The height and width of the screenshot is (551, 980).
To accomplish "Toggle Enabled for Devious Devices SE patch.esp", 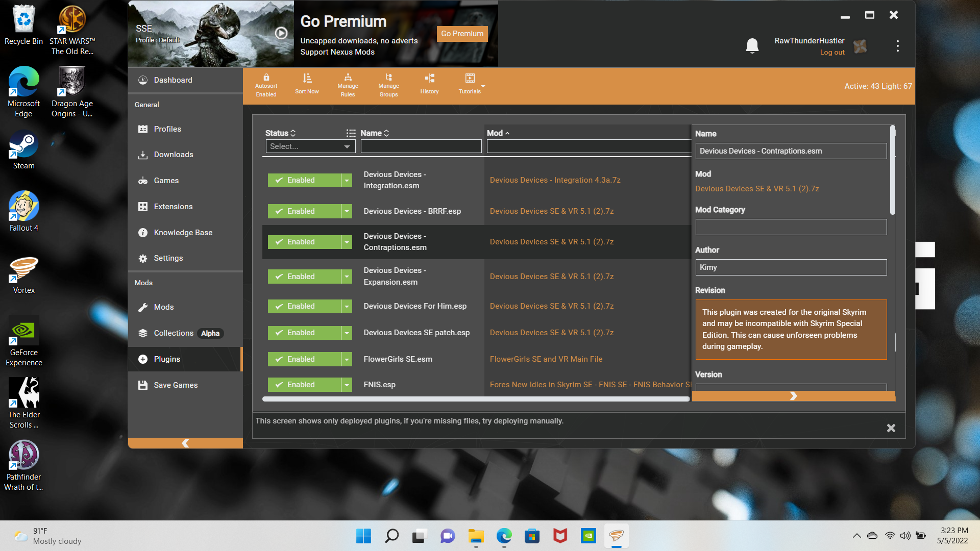I will point(304,333).
